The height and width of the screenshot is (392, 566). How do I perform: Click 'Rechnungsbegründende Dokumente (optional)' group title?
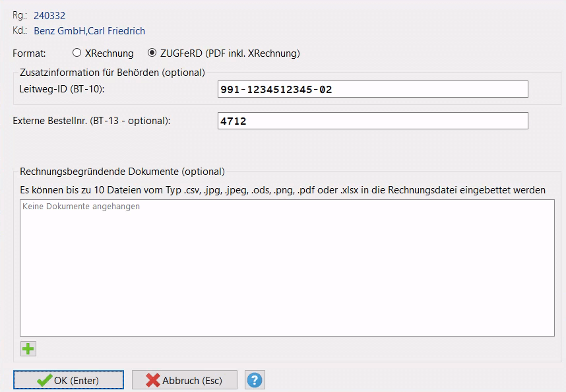click(122, 172)
